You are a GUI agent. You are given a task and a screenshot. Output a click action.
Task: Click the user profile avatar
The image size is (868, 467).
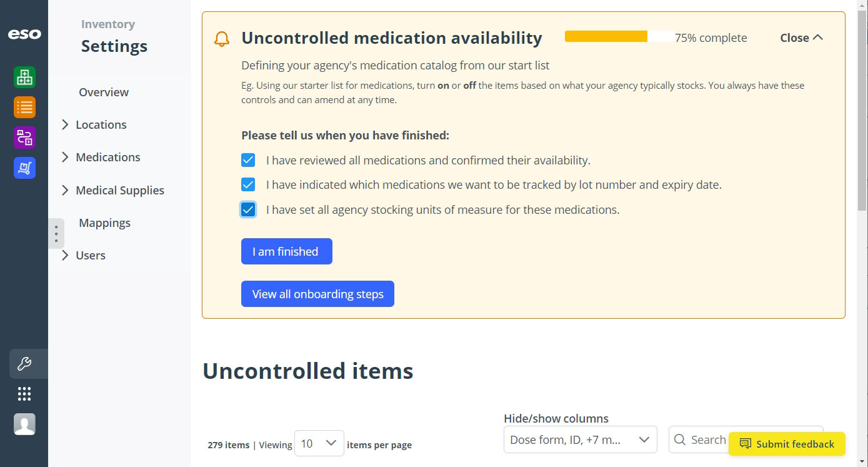click(x=24, y=424)
